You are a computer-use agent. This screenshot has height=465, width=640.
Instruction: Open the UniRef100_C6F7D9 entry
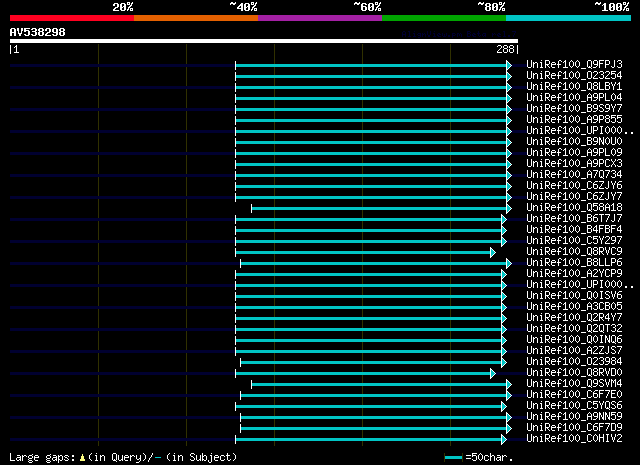(574, 427)
